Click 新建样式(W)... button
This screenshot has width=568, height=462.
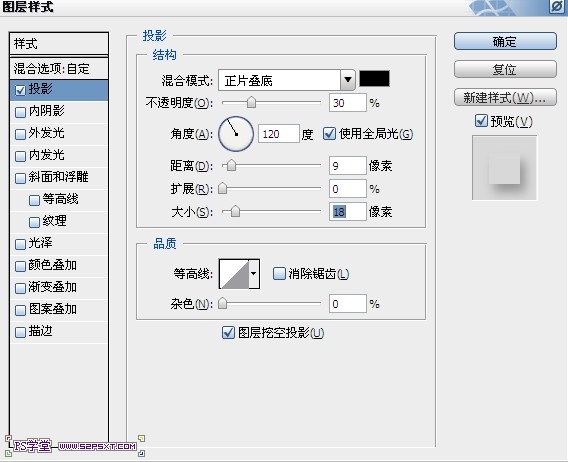[x=505, y=97]
